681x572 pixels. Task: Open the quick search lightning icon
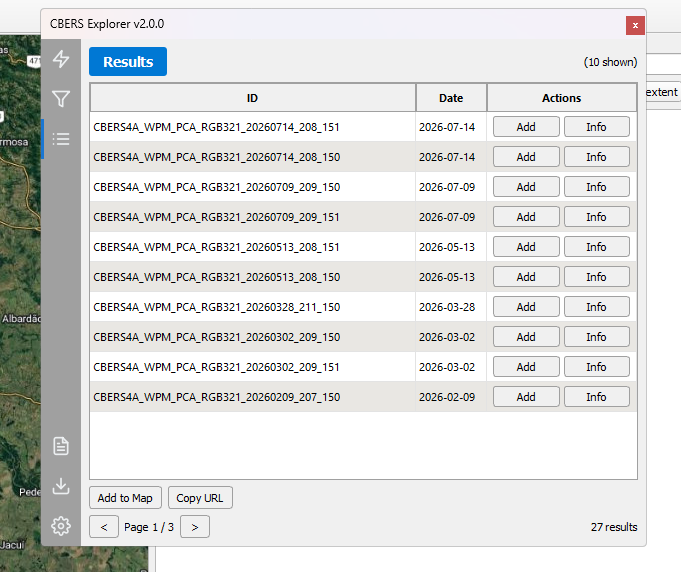tap(61, 59)
